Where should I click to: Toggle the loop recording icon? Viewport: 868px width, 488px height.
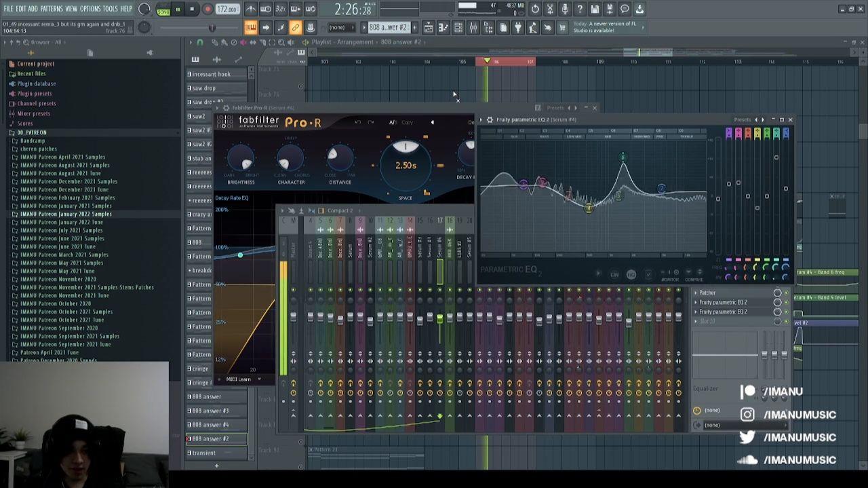tap(311, 10)
